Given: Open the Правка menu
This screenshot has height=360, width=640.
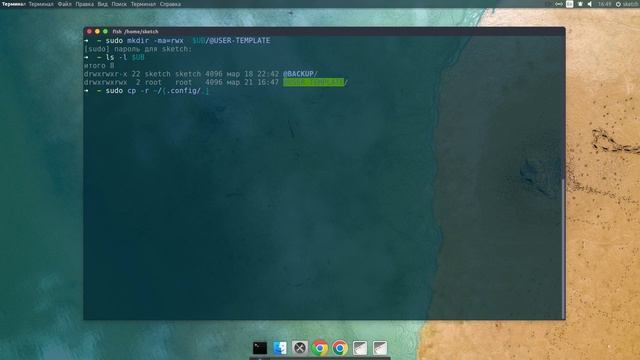Looking at the screenshot, I should point(84,4).
